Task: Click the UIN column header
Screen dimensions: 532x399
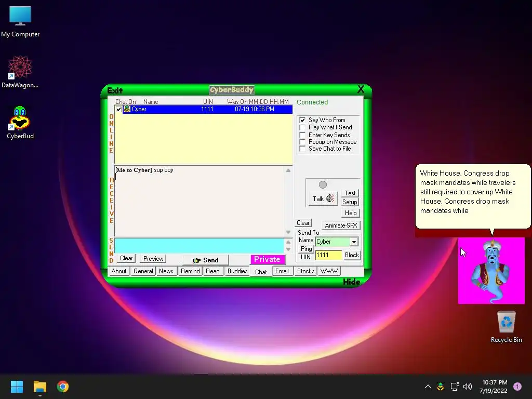Action: (x=208, y=102)
